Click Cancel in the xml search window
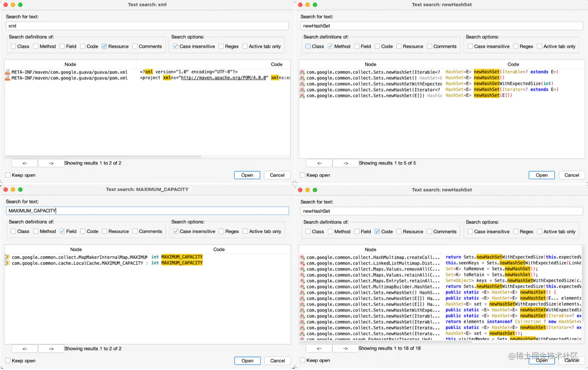 (277, 175)
